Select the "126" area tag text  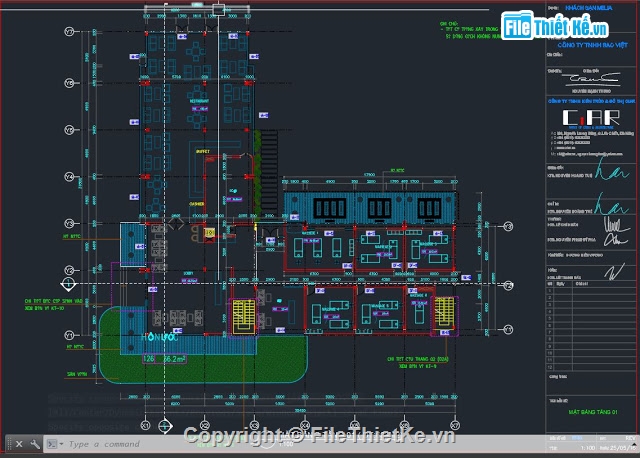(149, 358)
